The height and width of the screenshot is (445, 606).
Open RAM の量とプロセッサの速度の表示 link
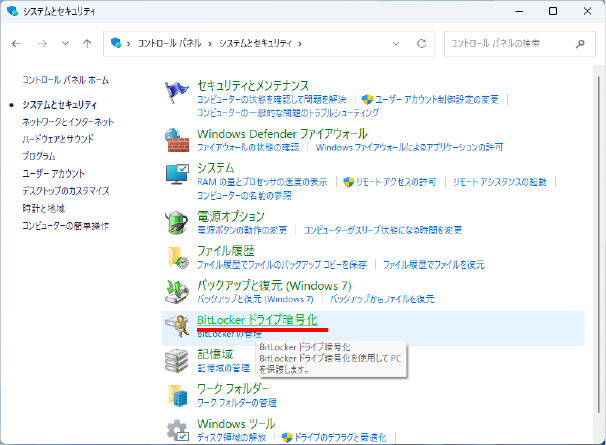[x=262, y=182]
